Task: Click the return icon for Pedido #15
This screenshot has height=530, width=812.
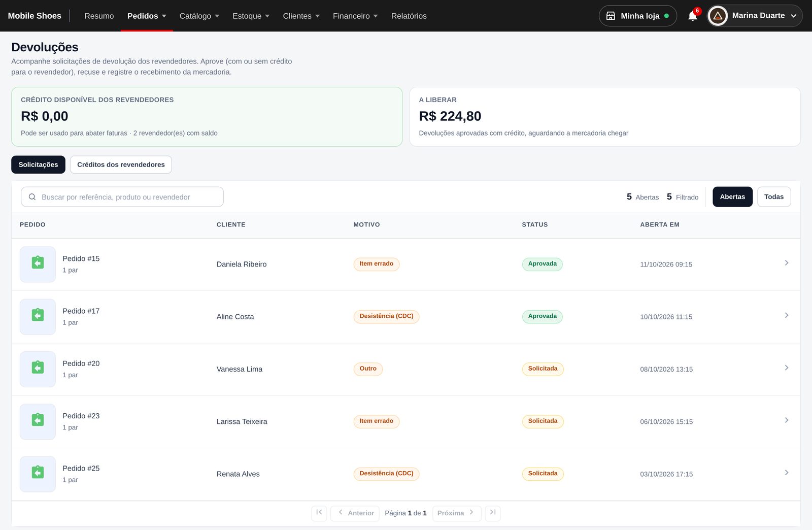Action: (38, 264)
